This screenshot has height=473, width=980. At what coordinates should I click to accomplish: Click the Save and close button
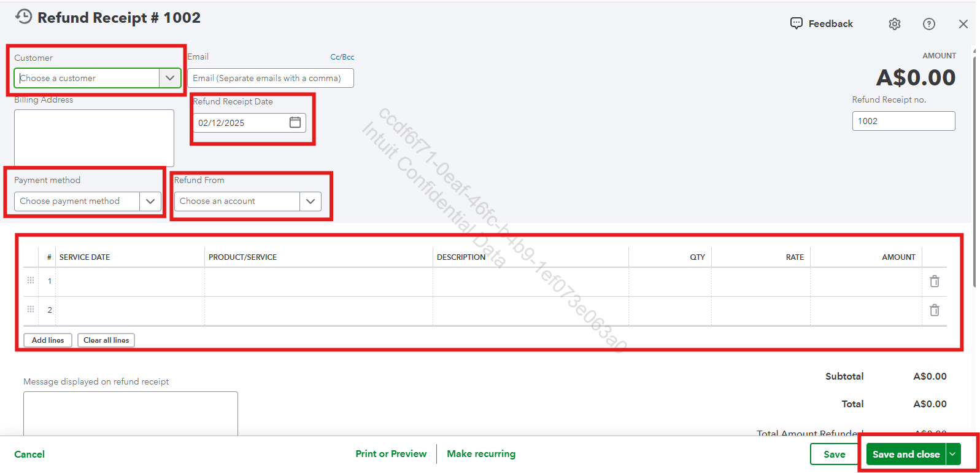tap(906, 454)
